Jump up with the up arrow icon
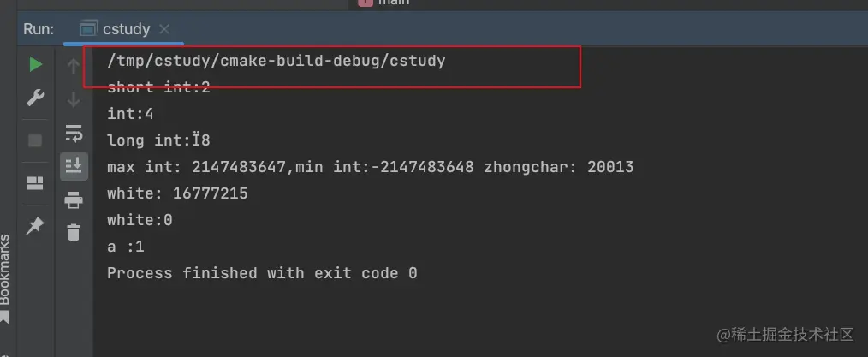 [x=74, y=67]
